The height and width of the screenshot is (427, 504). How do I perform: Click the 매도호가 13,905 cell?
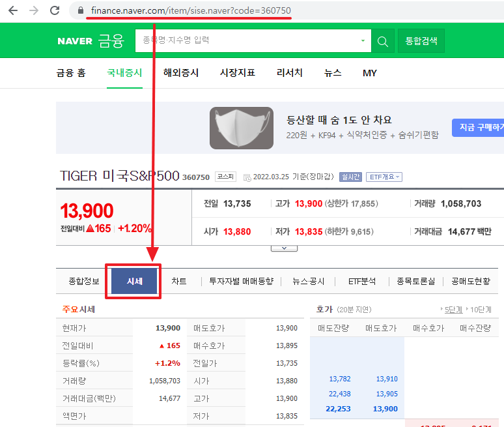click(x=387, y=394)
